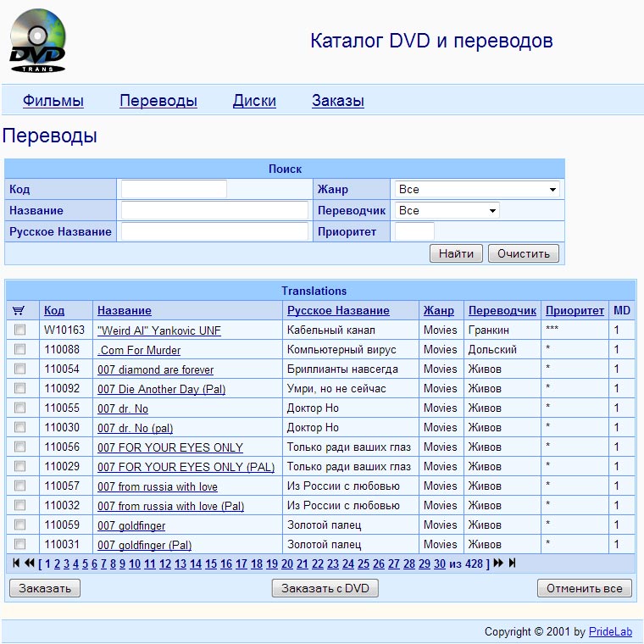Click the Заказать с DVD button

[325, 588]
